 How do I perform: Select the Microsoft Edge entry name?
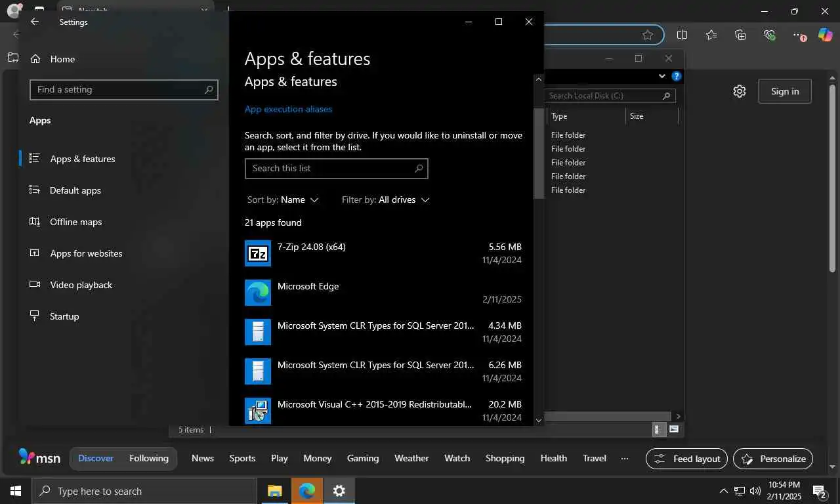coord(308,286)
